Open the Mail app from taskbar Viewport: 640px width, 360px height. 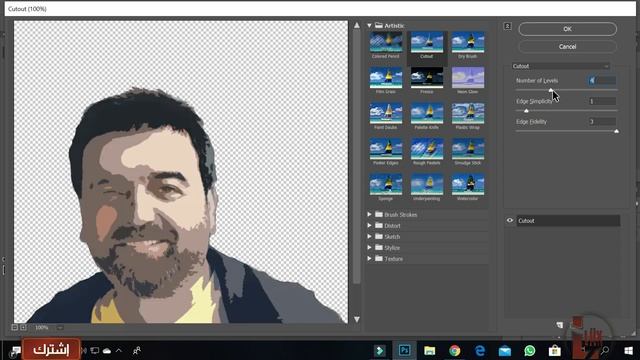click(504, 350)
